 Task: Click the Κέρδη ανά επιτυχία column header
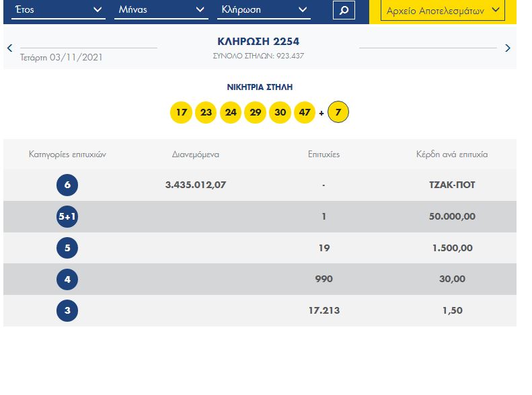[x=452, y=155]
